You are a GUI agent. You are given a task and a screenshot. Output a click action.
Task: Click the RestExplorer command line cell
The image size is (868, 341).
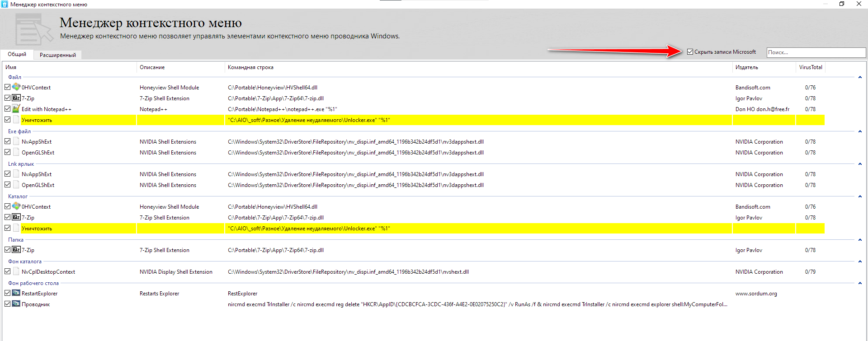tap(242, 294)
